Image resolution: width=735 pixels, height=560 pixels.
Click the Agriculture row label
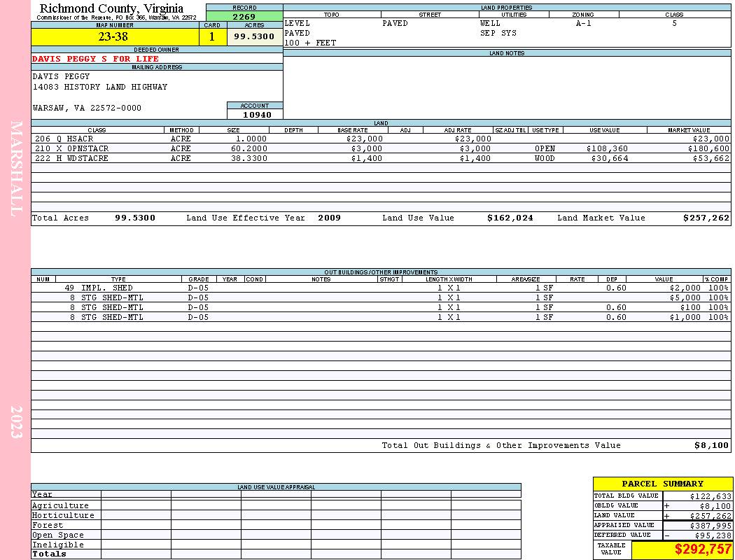pyautogui.click(x=60, y=505)
